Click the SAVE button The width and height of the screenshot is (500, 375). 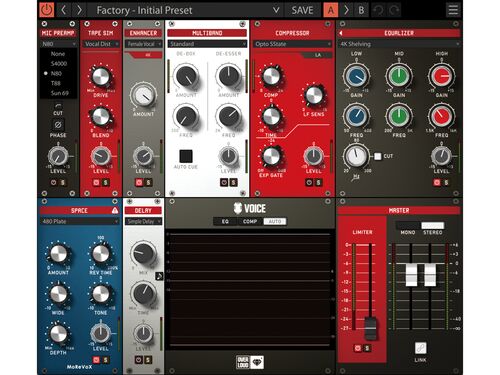pos(303,10)
